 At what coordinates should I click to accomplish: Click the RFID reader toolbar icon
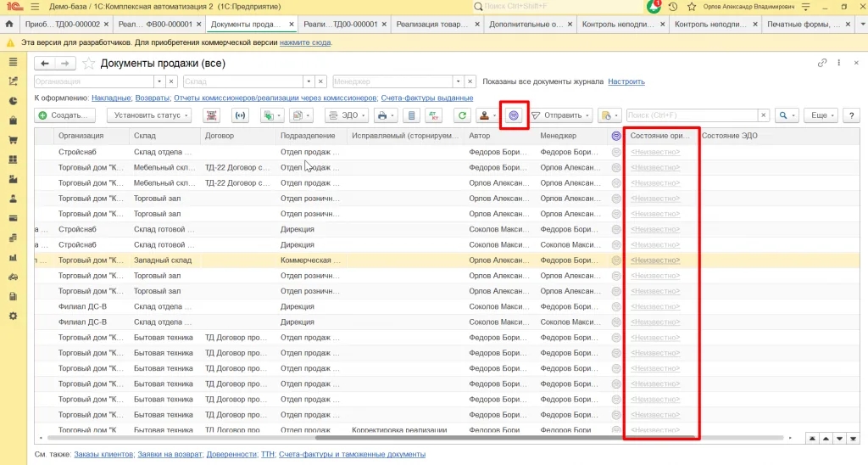tap(240, 115)
